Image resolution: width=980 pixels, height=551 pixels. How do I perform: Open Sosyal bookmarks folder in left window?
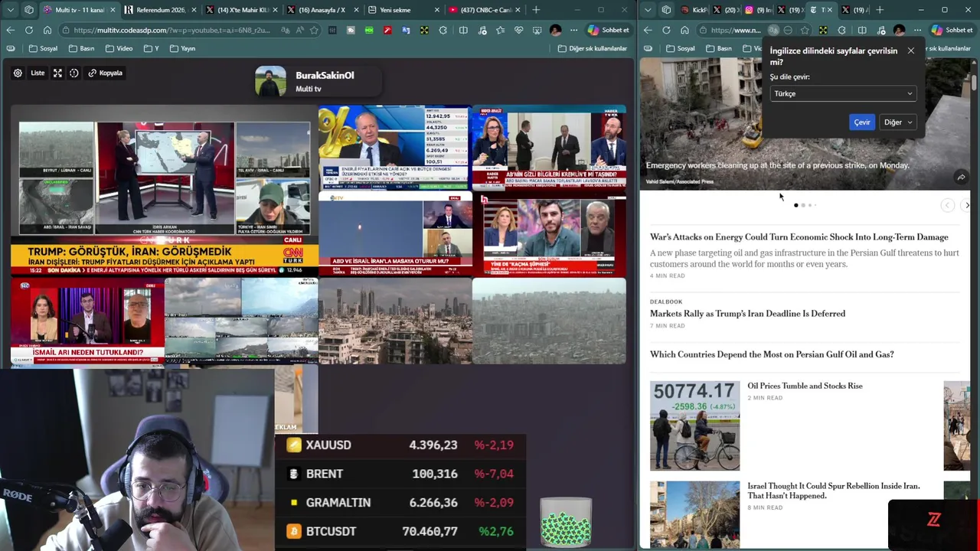(x=43, y=48)
